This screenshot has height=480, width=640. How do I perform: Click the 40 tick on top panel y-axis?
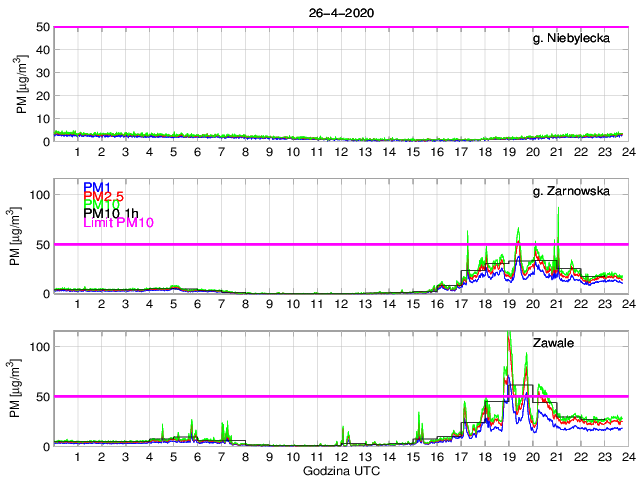[43, 50]
